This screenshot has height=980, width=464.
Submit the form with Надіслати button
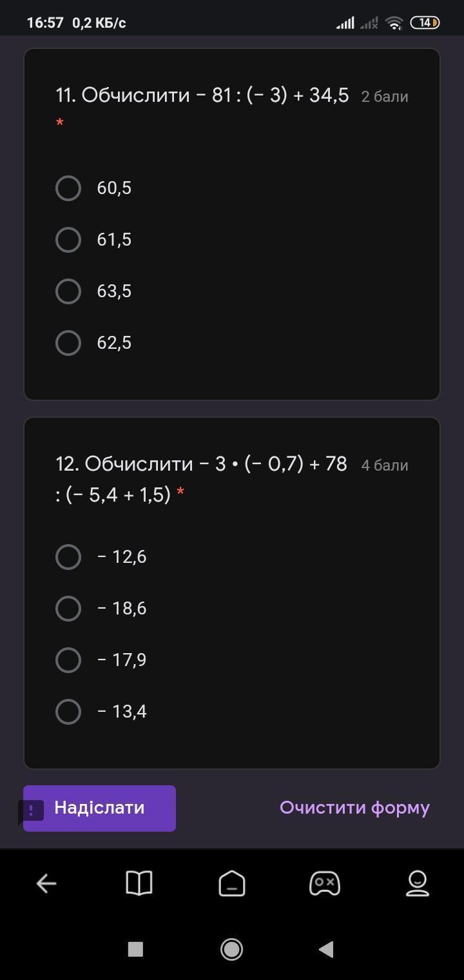pos(100,808)
